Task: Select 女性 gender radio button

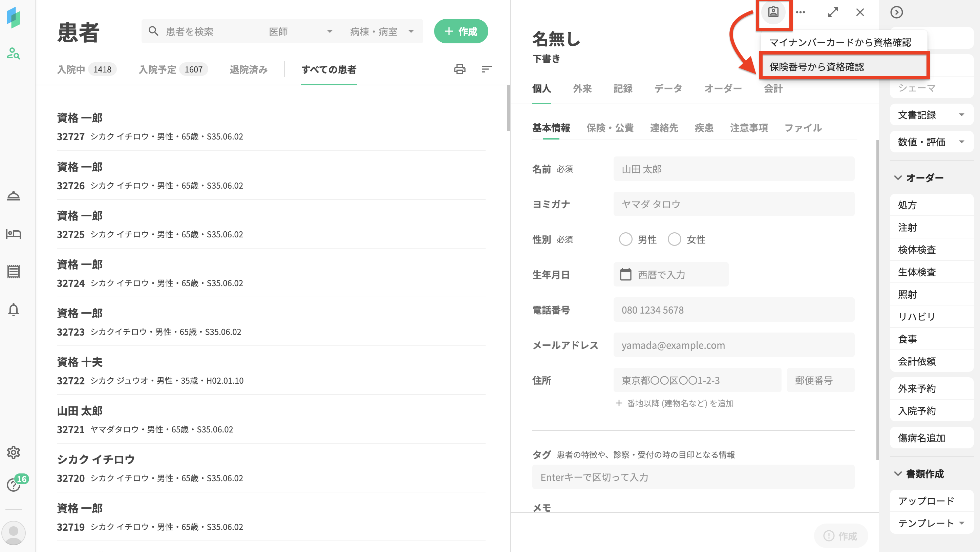Action: (x=674, y=239)
